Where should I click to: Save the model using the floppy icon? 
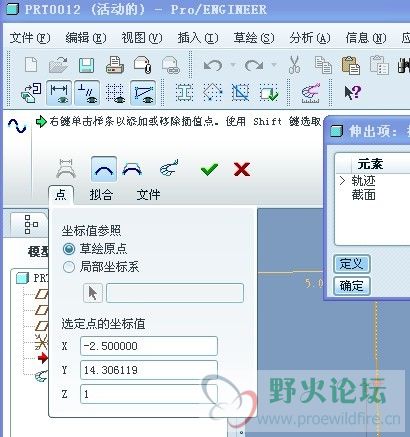pyautogui.click(x=86, y=65)
